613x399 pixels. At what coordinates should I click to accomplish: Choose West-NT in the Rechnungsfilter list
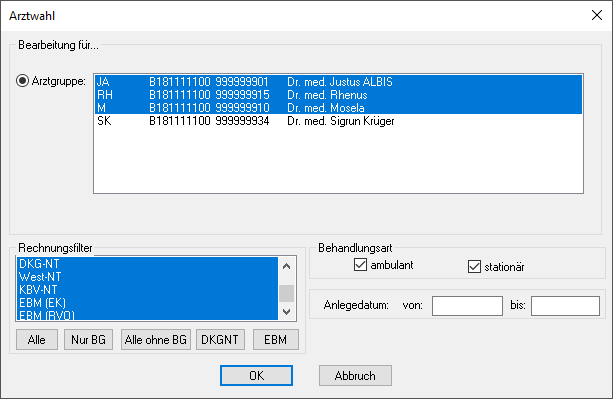point(147,277)
